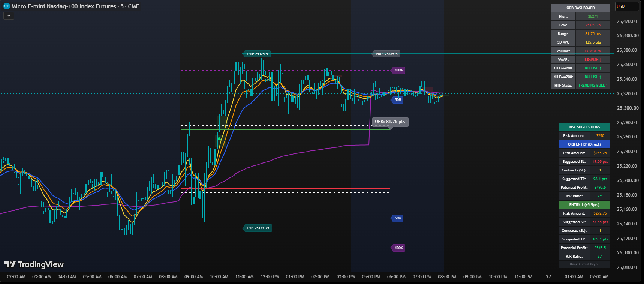Select the LSL: 25134.75 level label
This screenshot has width=644, height=284.
(x=257, y=228)
